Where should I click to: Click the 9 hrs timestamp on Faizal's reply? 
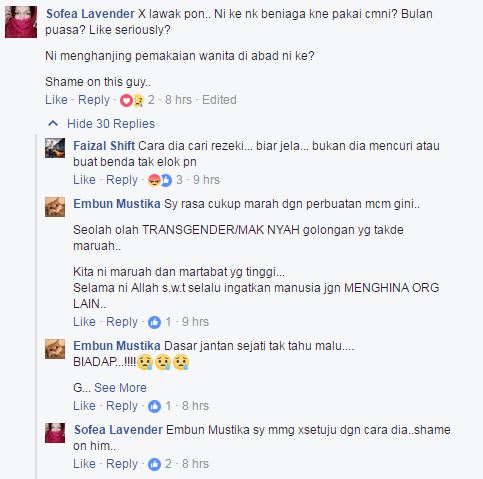(x=206, y=180)
